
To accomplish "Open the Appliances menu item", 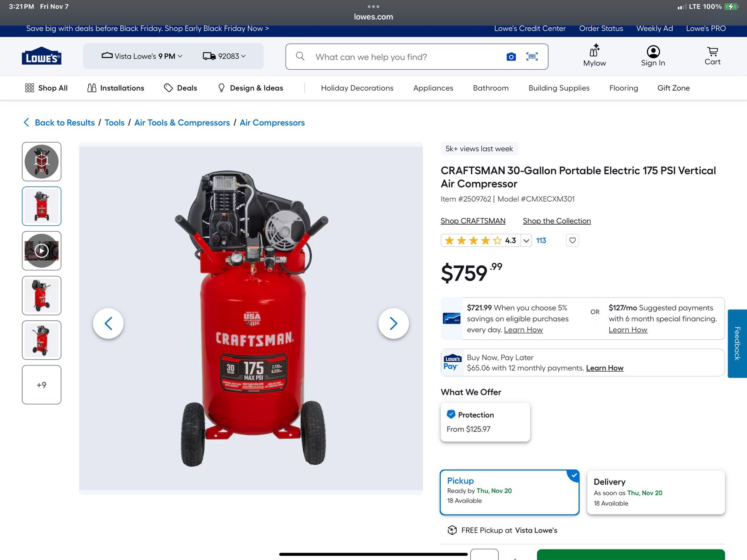I will [433, 88].
